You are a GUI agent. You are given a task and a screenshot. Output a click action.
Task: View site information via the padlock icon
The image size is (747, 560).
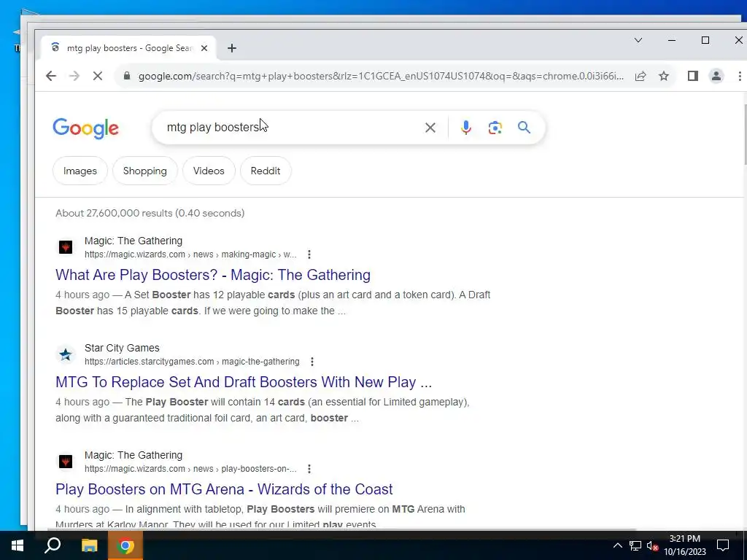127,76
